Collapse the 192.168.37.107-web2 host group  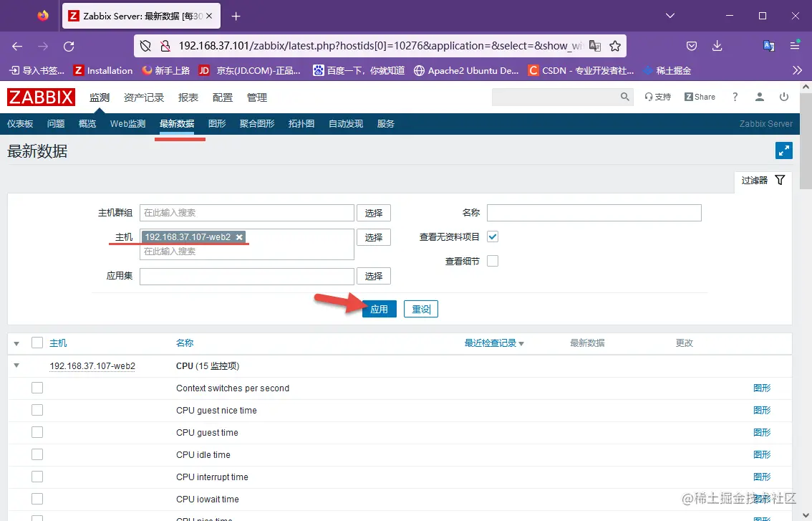[x=16, y=365]
